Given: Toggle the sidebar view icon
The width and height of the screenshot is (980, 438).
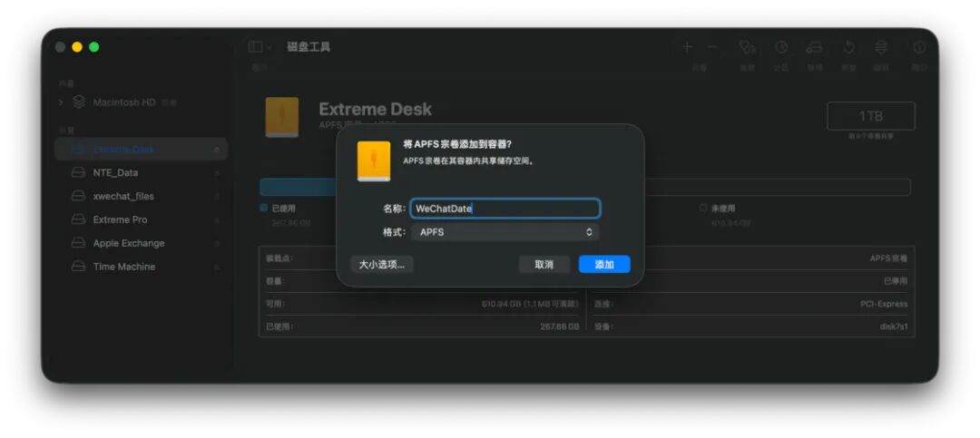Looking at the screenshot, I should point(255,47).
